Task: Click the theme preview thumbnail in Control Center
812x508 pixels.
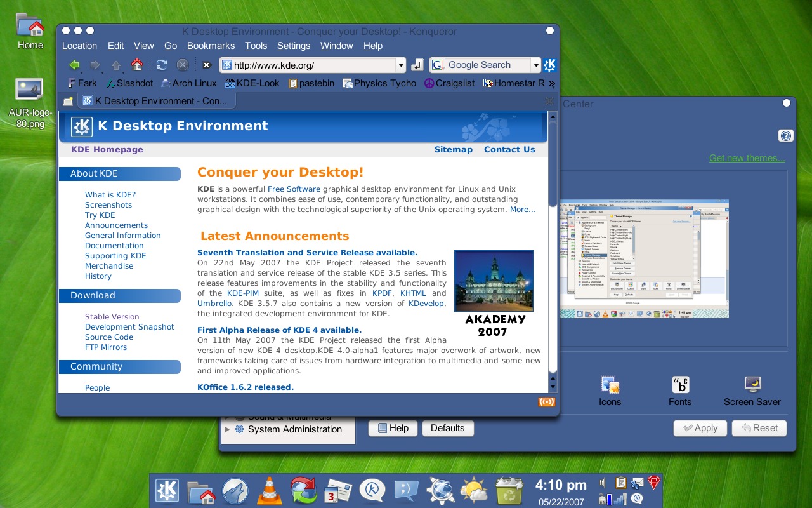Action: (644, 258)
